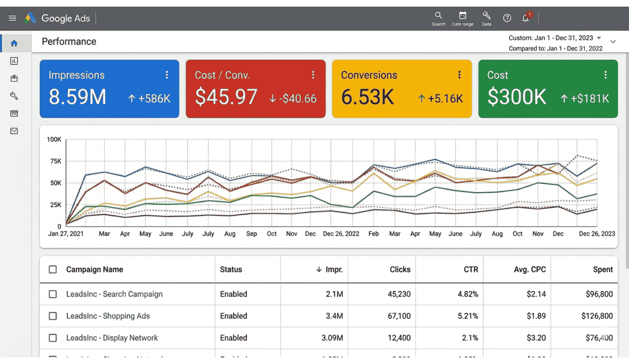
Task: Click the wrench tools icon in header
Action: click(486, 16)
